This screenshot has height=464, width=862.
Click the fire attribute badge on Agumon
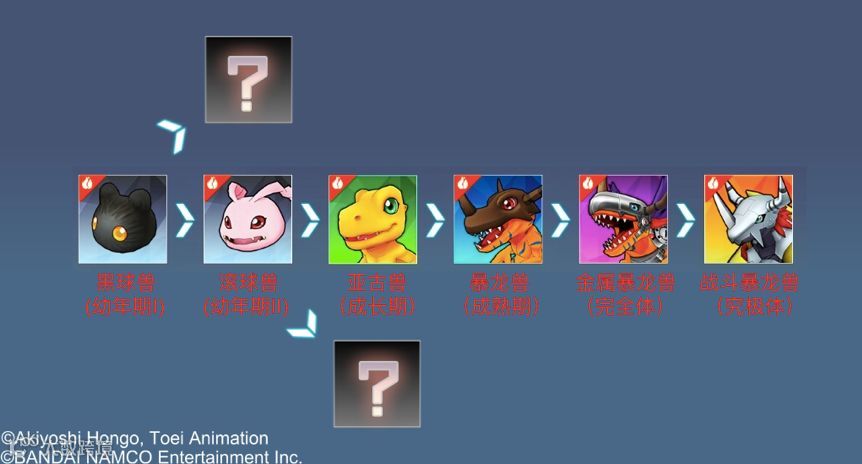click(x=337, y=184)
